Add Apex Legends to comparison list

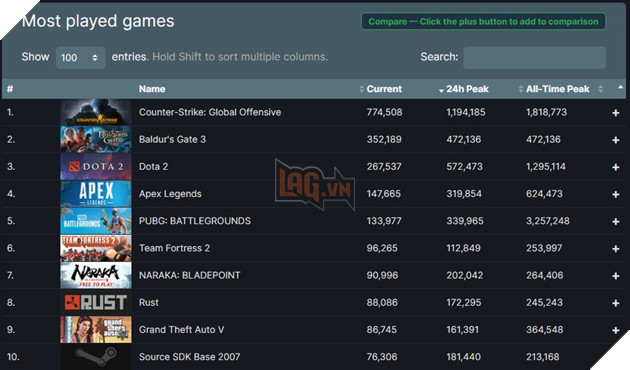616,194
